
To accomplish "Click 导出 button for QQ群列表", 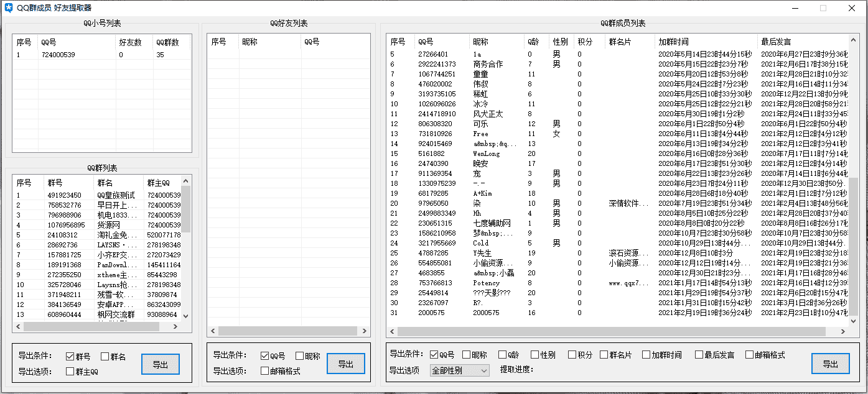I will 161,365.
